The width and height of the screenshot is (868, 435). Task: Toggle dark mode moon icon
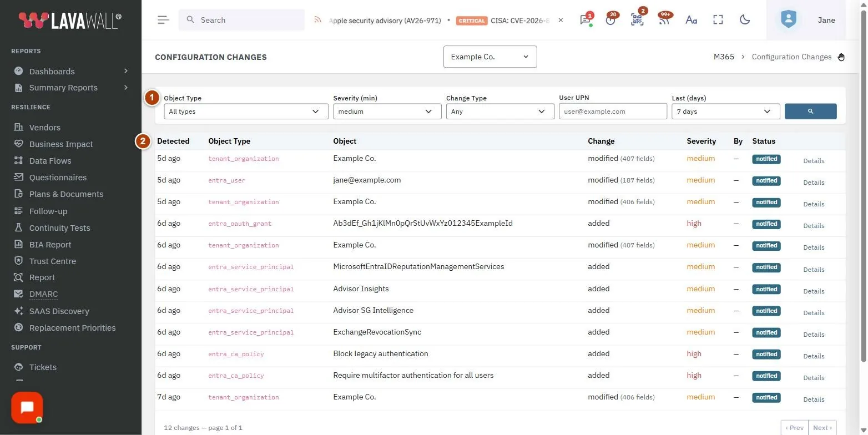coord(745,20)
